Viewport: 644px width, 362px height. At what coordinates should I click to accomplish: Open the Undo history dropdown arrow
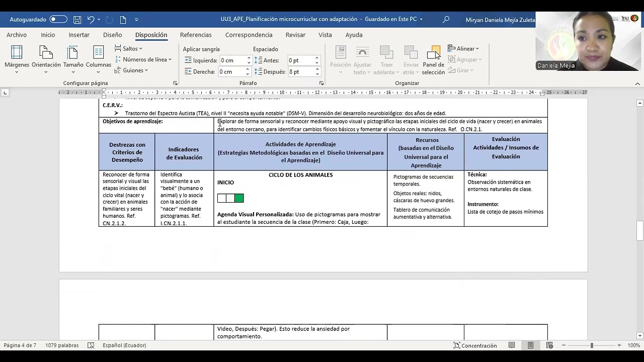(99, 20)
